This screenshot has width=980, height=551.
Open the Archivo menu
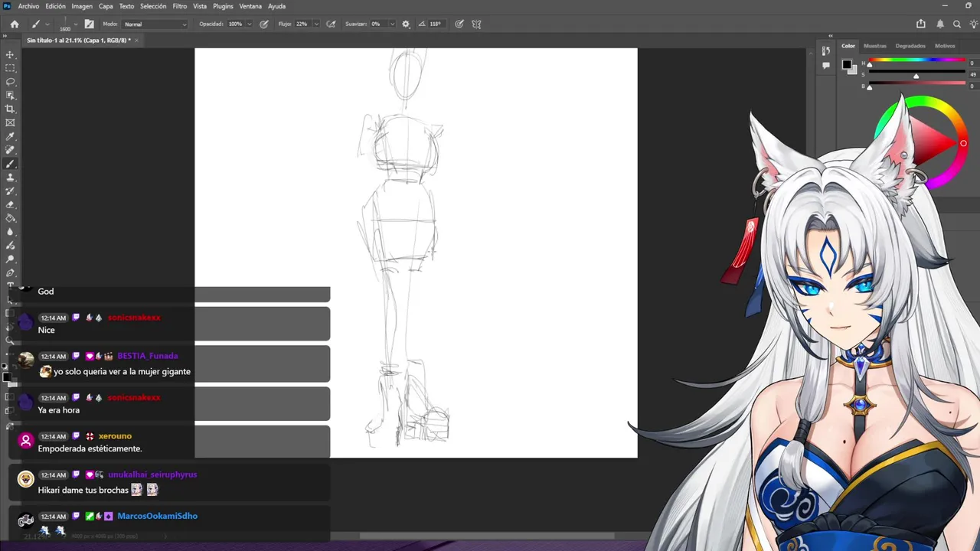click(x=28, y=6)
